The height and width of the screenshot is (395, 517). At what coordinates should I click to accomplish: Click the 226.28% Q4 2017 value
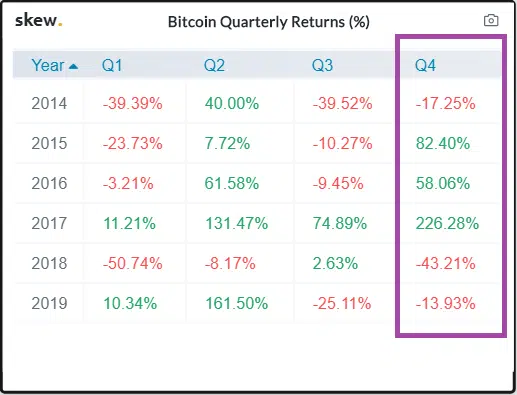[x=447, y=223]
